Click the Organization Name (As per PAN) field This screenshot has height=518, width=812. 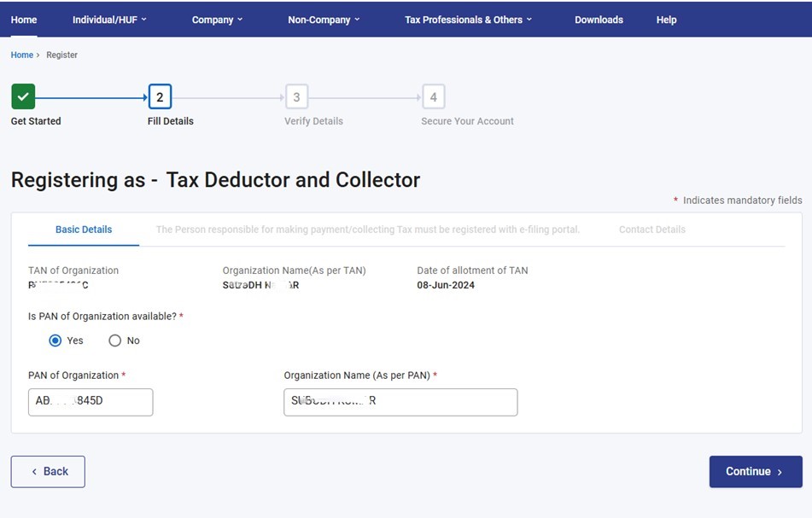click(400, 402)
